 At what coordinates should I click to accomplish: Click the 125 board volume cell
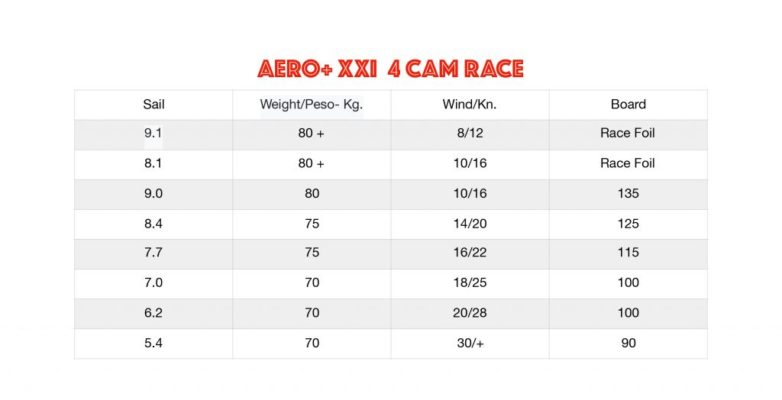[x=628, y=223]
